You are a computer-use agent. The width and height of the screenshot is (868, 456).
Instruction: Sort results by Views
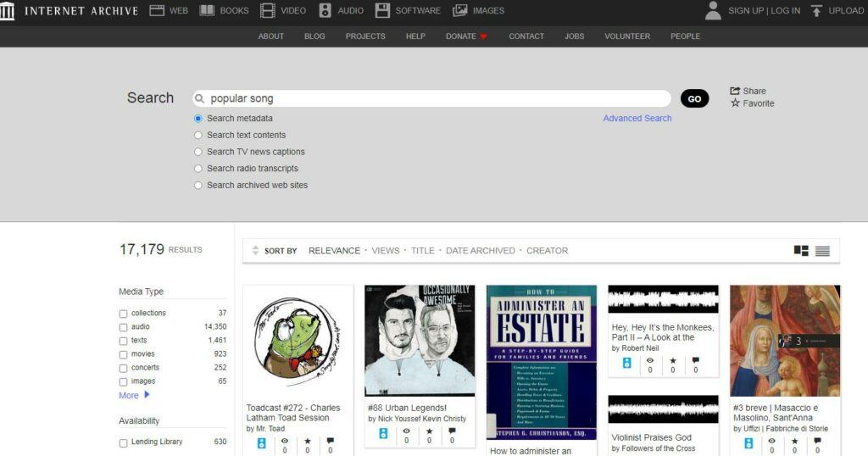coord(386,251)
